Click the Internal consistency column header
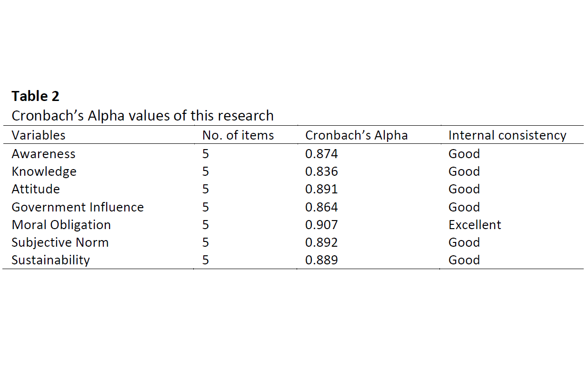588x382 pixels. (507, 135)
